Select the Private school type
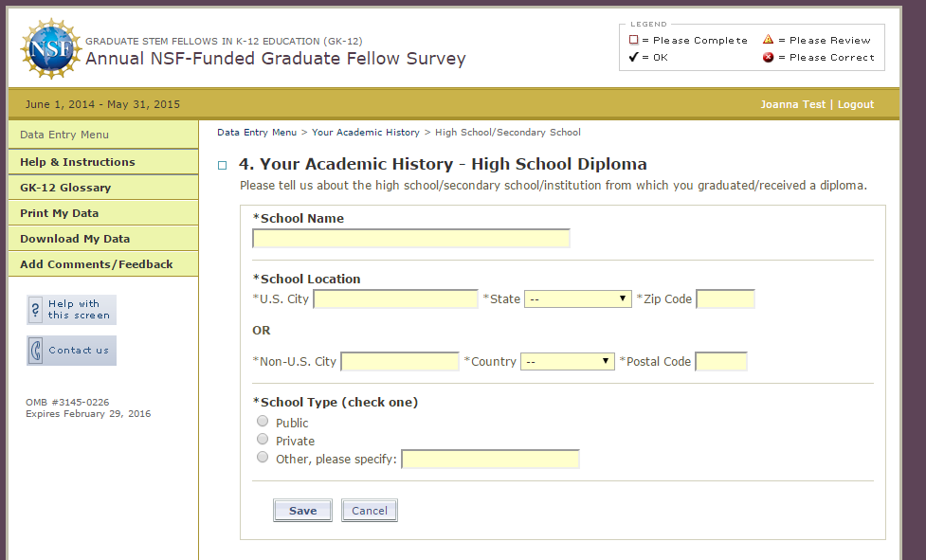926x560 pixels. (263, 440)
